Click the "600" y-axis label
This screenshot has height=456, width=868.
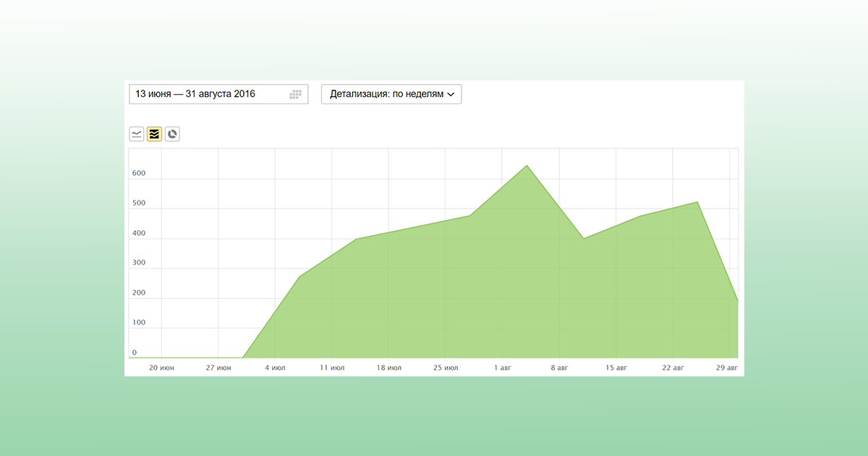[139, 174]
